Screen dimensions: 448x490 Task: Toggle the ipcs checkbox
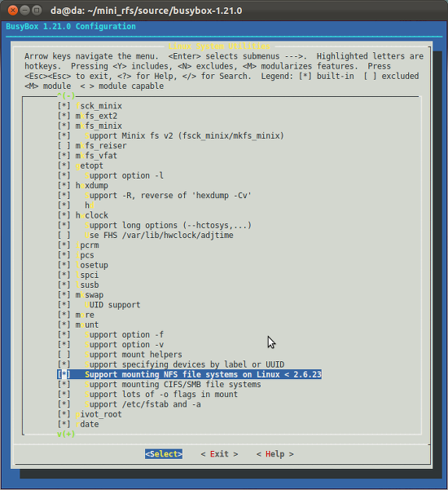(64, 255)
